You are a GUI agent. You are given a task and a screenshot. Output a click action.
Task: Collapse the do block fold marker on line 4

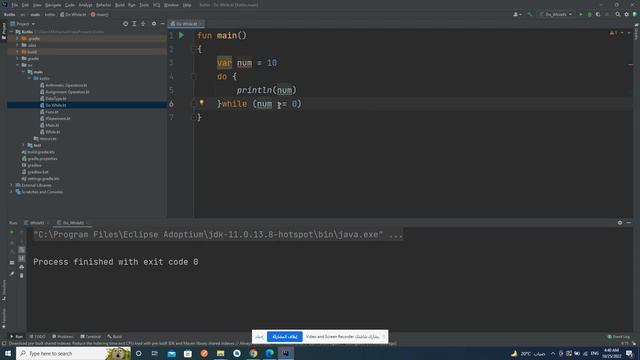coord(195,76)
